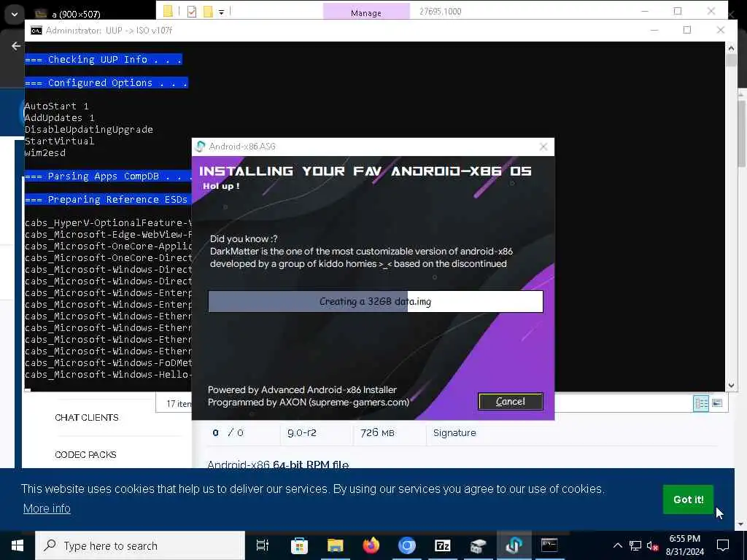Click the 726 MB size cell
This screenshot has height=560, width=747.
click(x=377, y=433)
